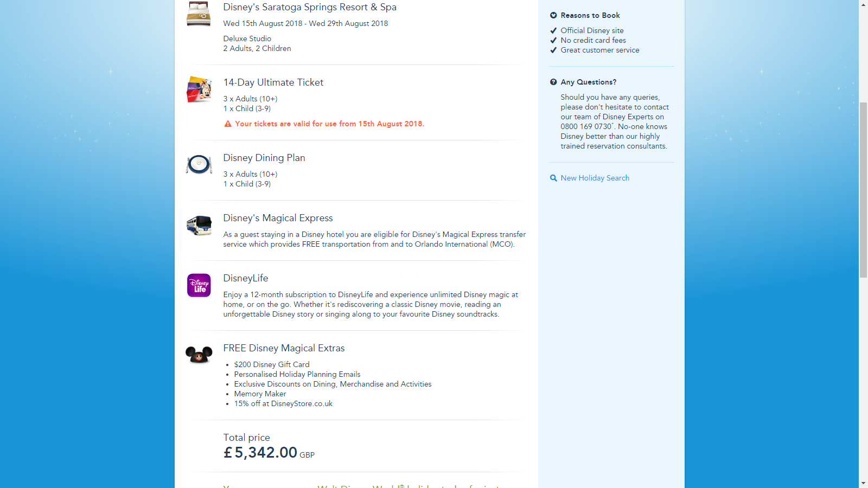868x488 pixels.
Task: Click the vertical scrollbar thumb
Action: [863, 190]
